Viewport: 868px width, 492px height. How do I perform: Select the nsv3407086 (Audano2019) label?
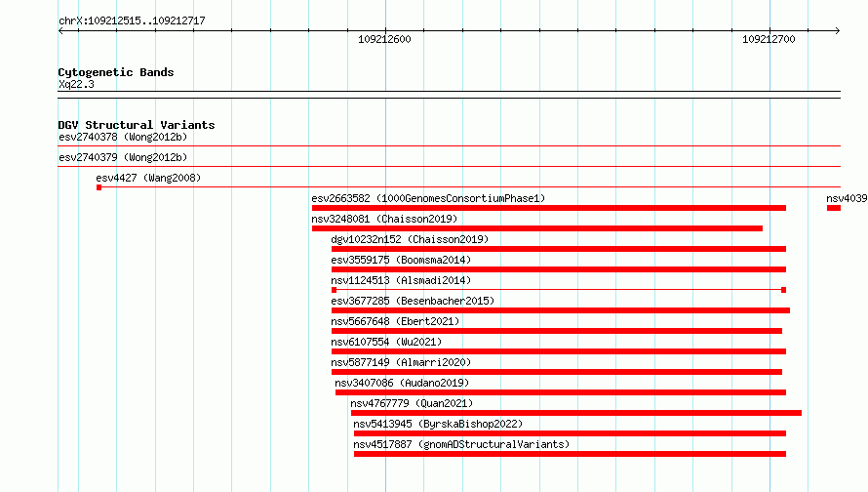pos(402,383)
